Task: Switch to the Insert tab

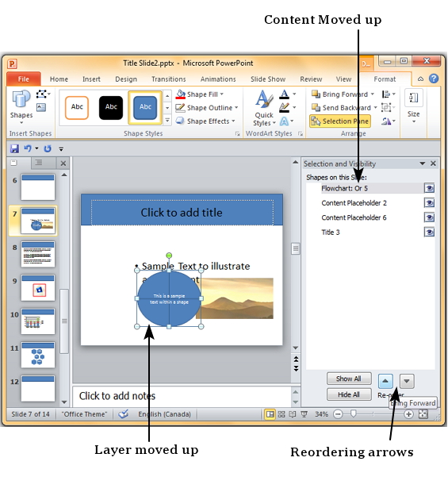Action: pyautogui.click(x=91, y=79)
